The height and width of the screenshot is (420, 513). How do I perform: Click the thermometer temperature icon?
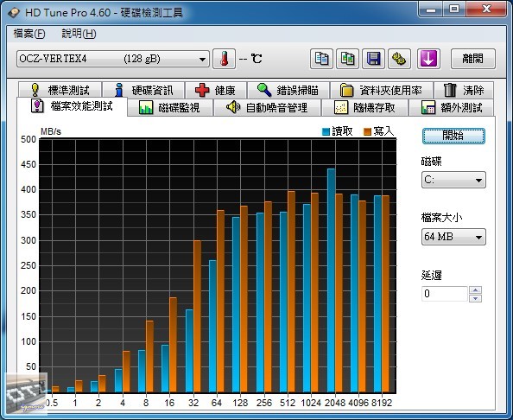(x=224, y=59)
